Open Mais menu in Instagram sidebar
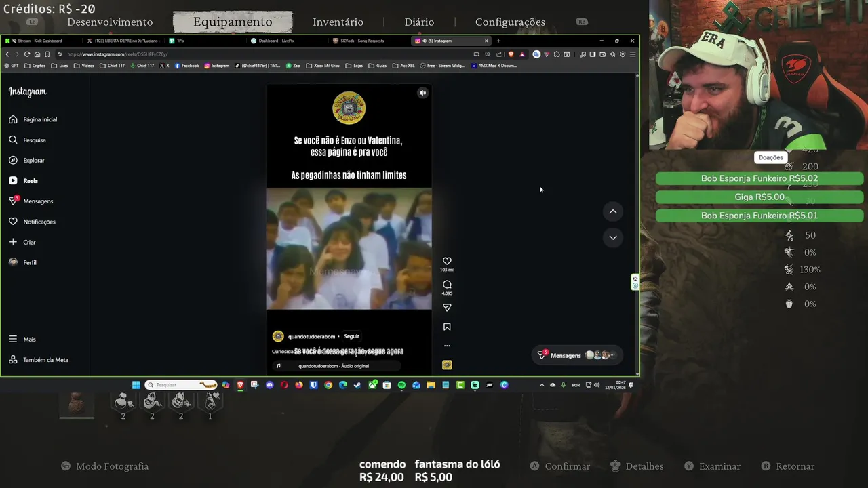 coord(22,339)
